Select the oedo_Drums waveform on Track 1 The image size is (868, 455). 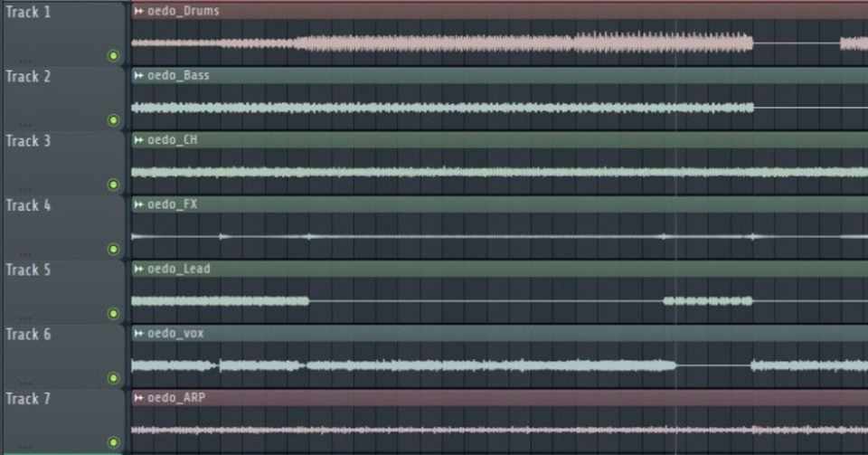[x=499, y=43]
